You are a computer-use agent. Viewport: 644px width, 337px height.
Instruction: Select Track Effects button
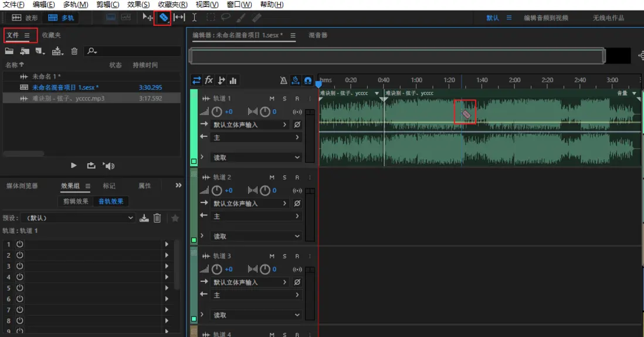click(111, 201)
